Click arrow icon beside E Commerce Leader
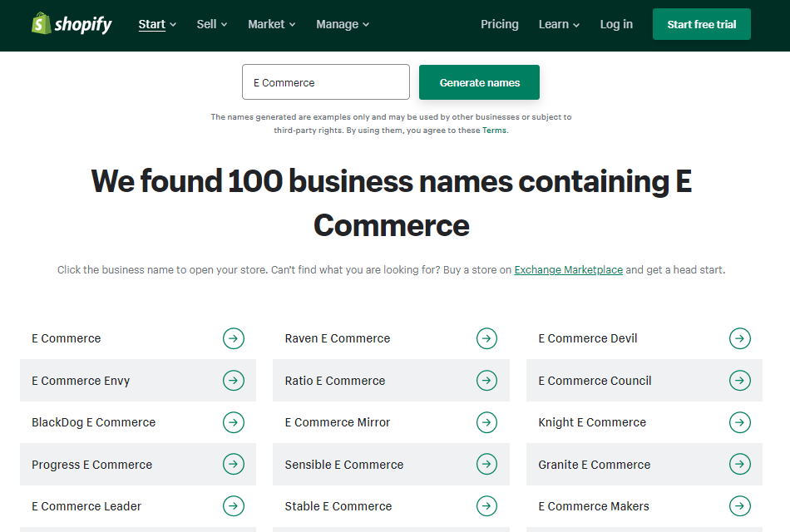This screenshot has width=790, height=532. click(234, 505)
